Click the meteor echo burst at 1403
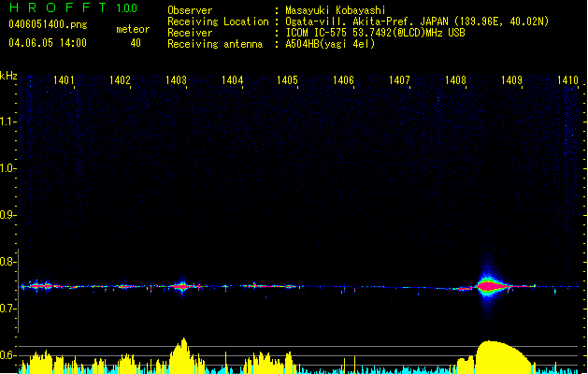 pos(182,287)
